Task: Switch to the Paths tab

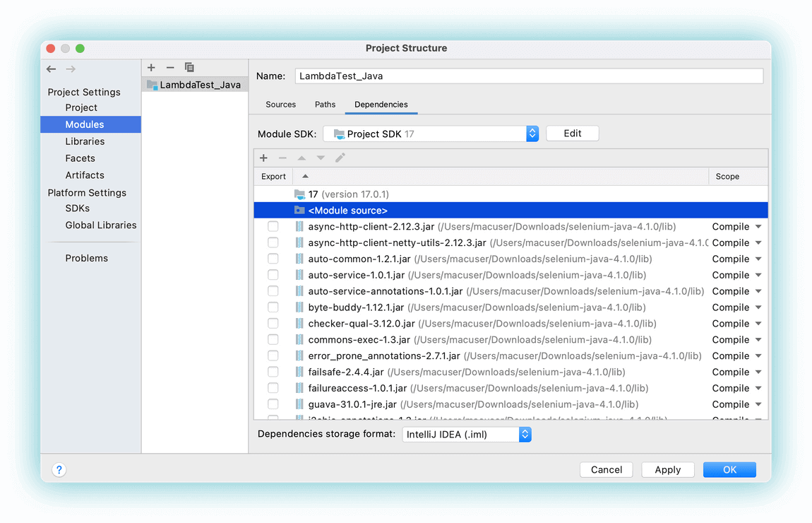Action: pyautogui.click(x=325, y=105)
